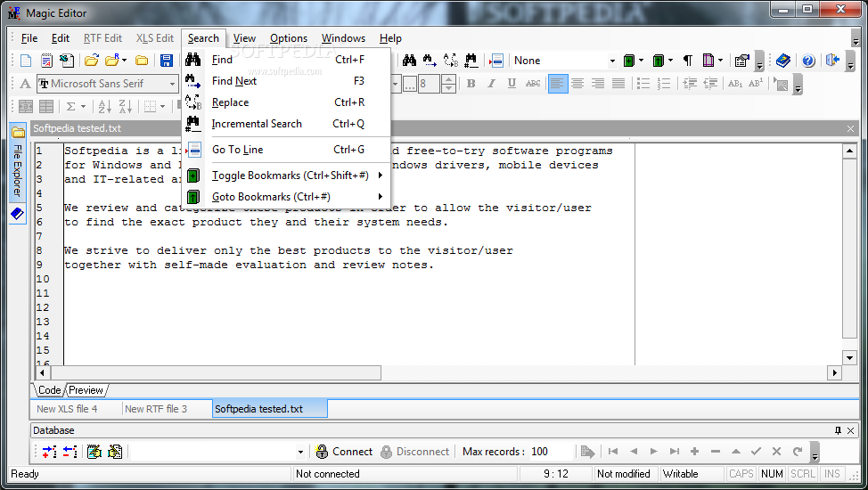
Task: Click the exit door icon
Action: coord(832,61)
